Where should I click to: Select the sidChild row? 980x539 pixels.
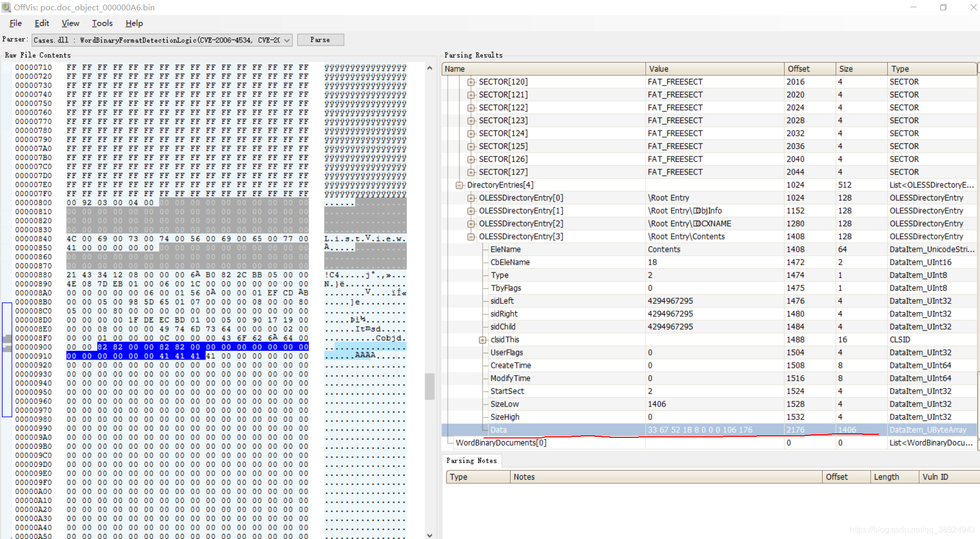pos(709,327)
